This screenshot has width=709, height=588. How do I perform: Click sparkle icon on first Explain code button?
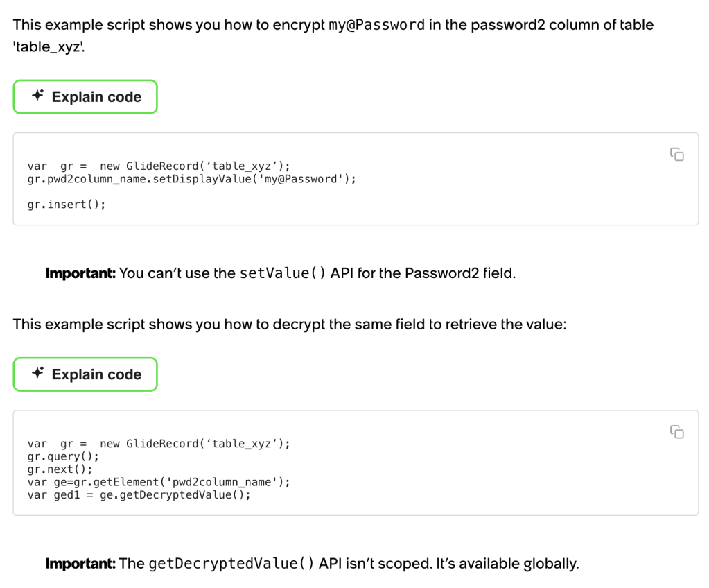(x=38, y=95)
